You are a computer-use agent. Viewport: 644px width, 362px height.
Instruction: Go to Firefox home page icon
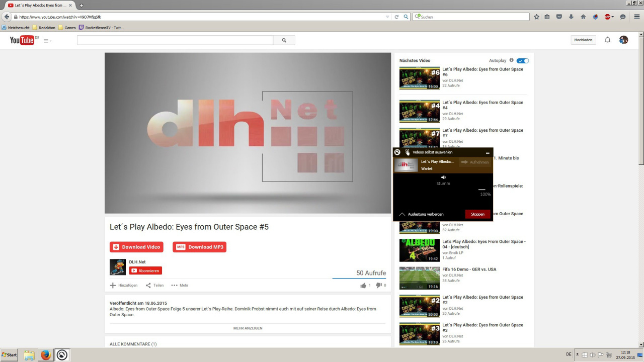583,17
